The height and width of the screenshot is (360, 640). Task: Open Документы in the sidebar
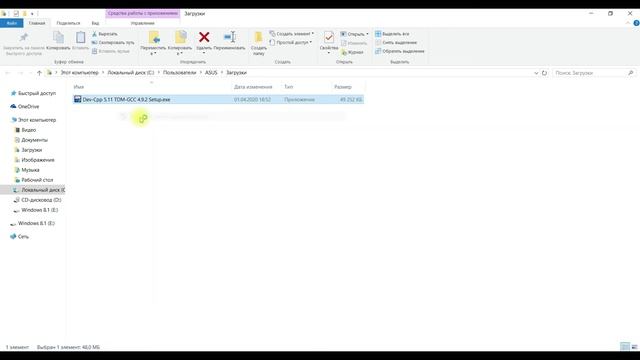[x=31, y=140]
